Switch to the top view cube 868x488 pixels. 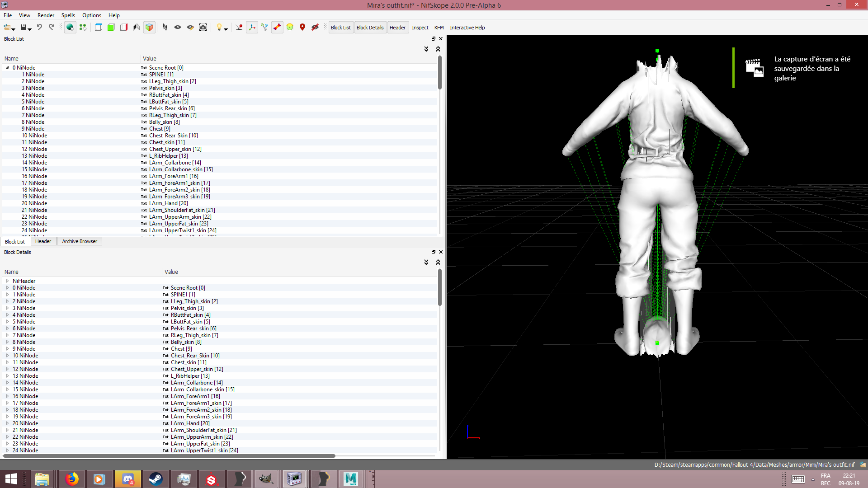[98, 28]
